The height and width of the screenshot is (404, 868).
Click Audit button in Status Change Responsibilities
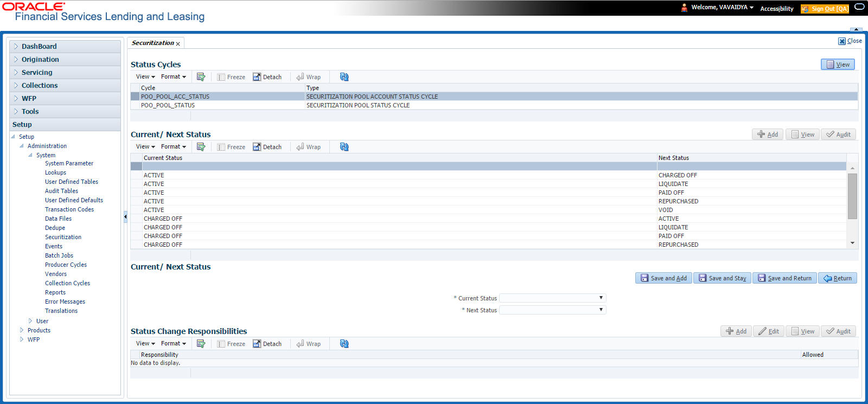coord(839,331)
